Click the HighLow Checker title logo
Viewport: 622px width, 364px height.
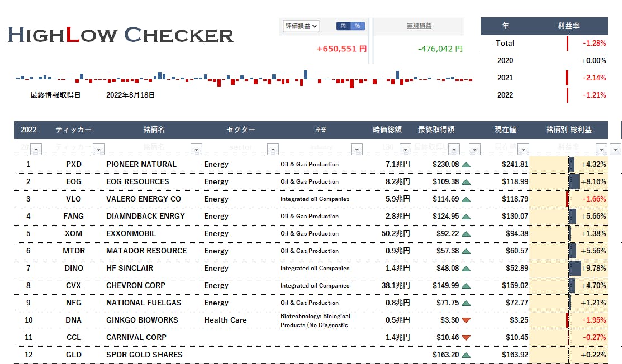point(121,35)
